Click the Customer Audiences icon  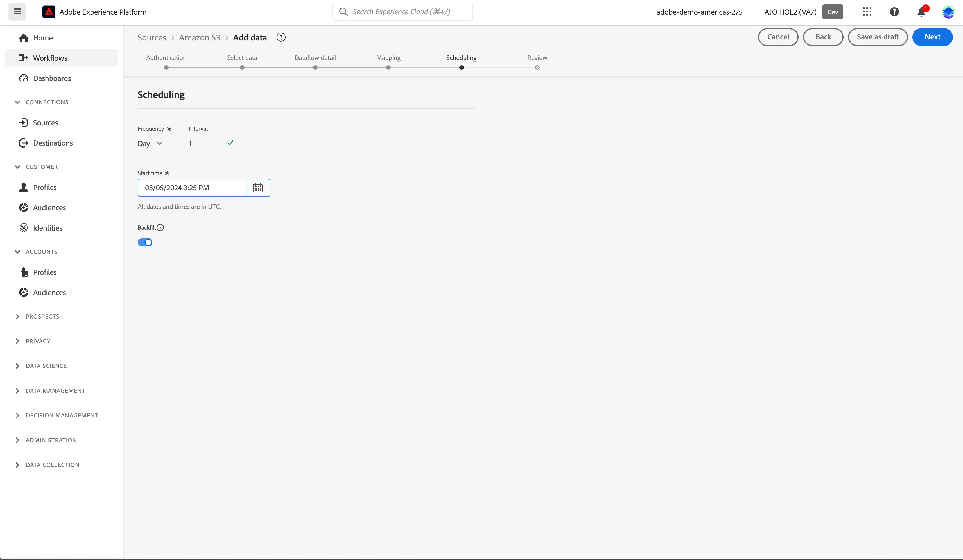(x=23, y=207)
